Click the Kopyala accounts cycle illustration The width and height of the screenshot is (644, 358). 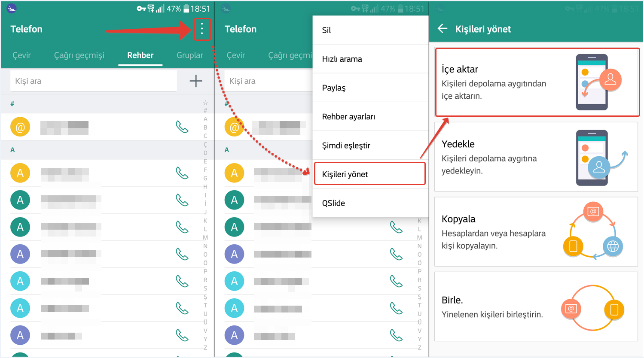[593, 232]
